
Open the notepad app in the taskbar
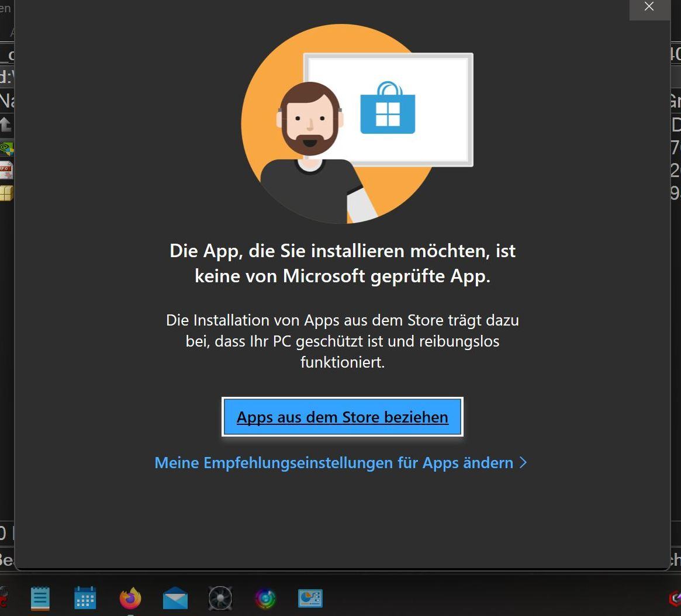40,598
